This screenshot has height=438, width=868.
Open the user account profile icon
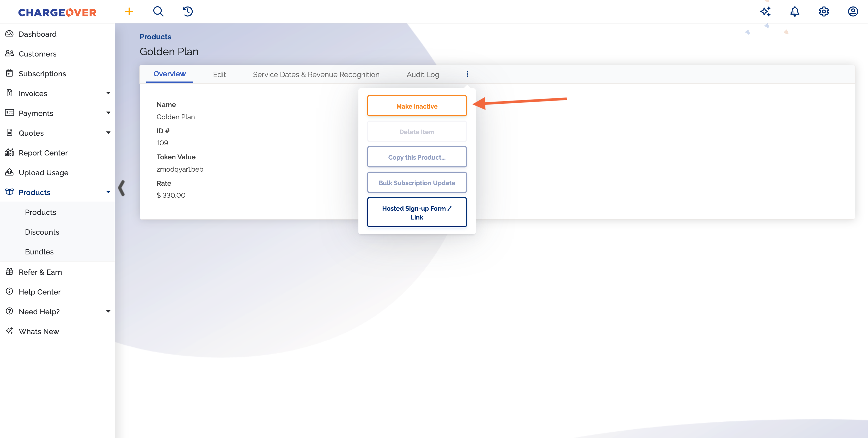pyautogui.click(x=853, y=12)
